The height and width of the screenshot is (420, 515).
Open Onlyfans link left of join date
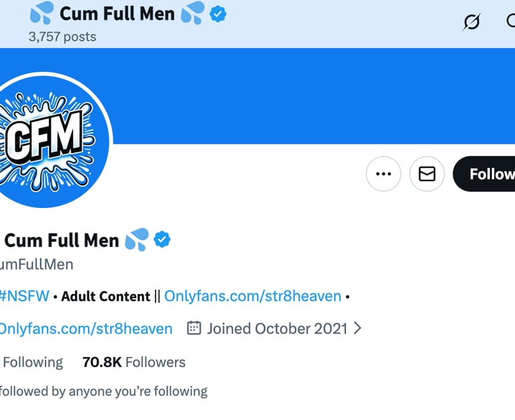pyautogui.click(x=84, y=329)
